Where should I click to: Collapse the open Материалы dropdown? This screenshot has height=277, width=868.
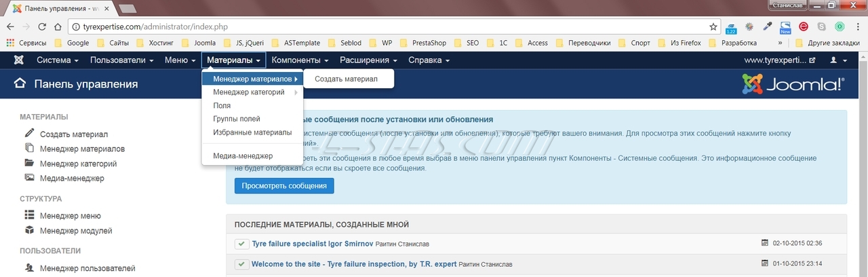pyautogui.click(x=234, y=60)
